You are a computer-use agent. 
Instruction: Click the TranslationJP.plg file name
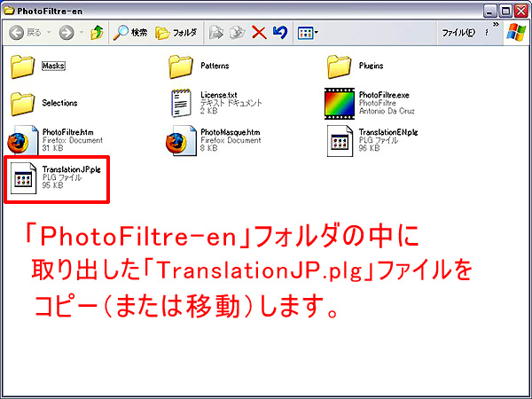[x=72, y=169]
